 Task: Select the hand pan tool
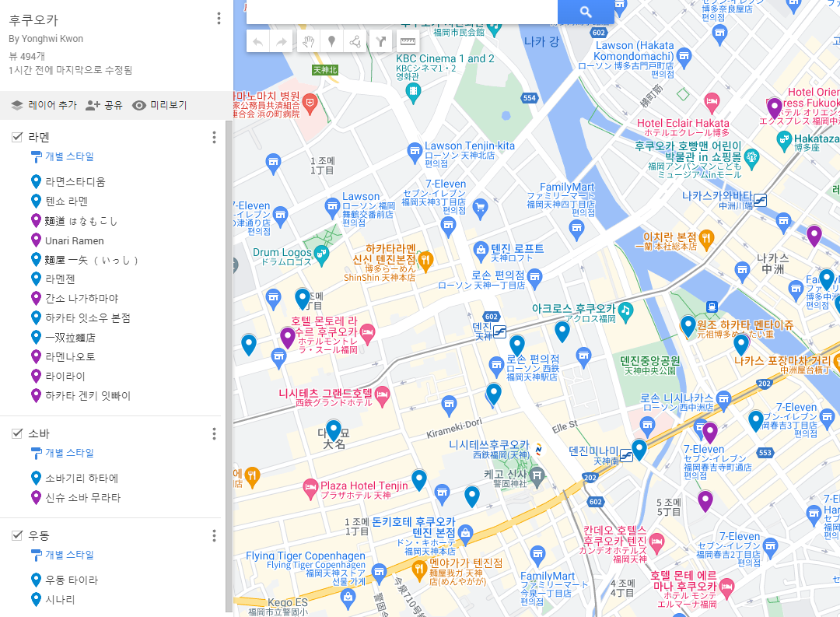coord(308,42)
